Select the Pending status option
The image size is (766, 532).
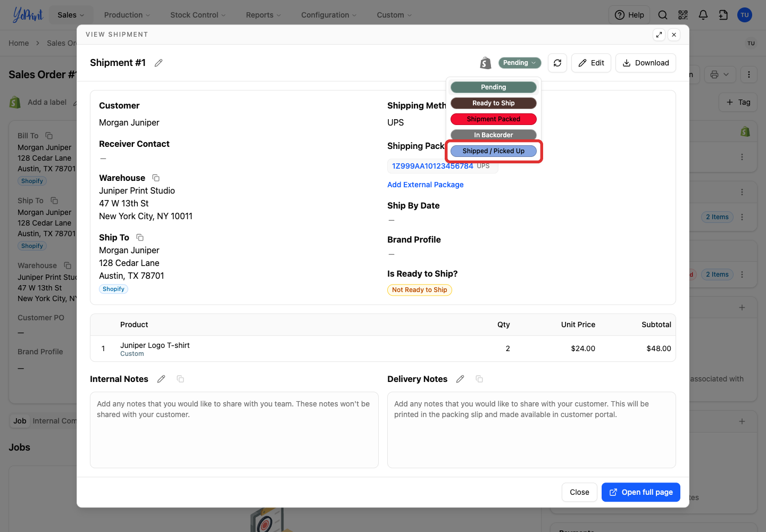pos(494,87)
